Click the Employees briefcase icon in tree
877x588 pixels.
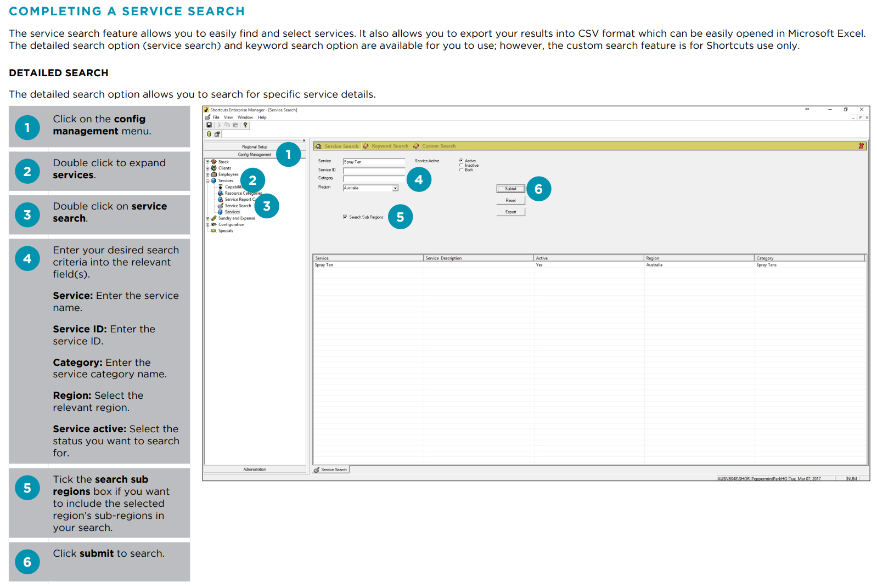(214, 174)
